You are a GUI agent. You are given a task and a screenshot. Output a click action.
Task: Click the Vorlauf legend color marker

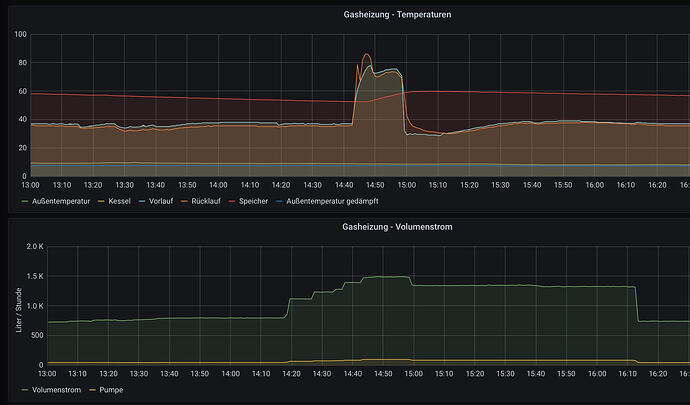pyautogui.click(x=141, y=201)
